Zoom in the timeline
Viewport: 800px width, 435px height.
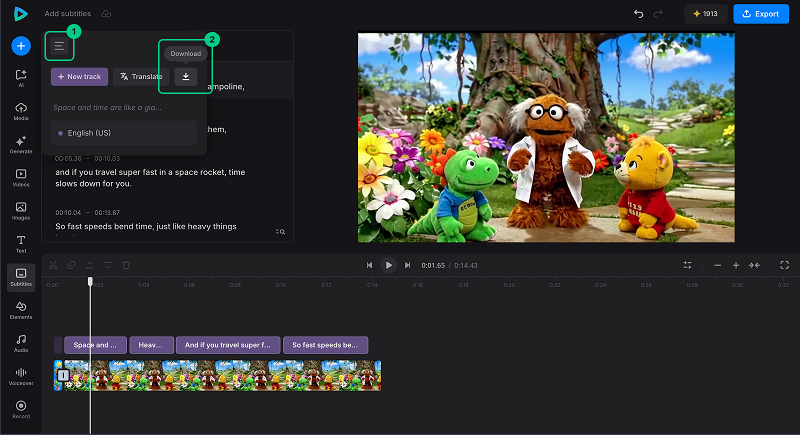tap(736, 265)
